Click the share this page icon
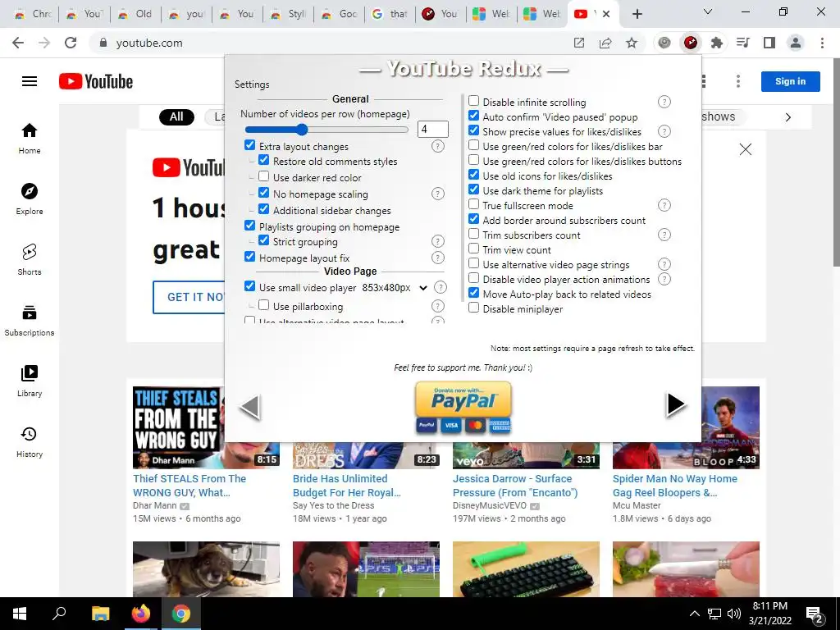The width and height of the screenshot is (840, 630). pyautogui.click(x=605, y=43)
